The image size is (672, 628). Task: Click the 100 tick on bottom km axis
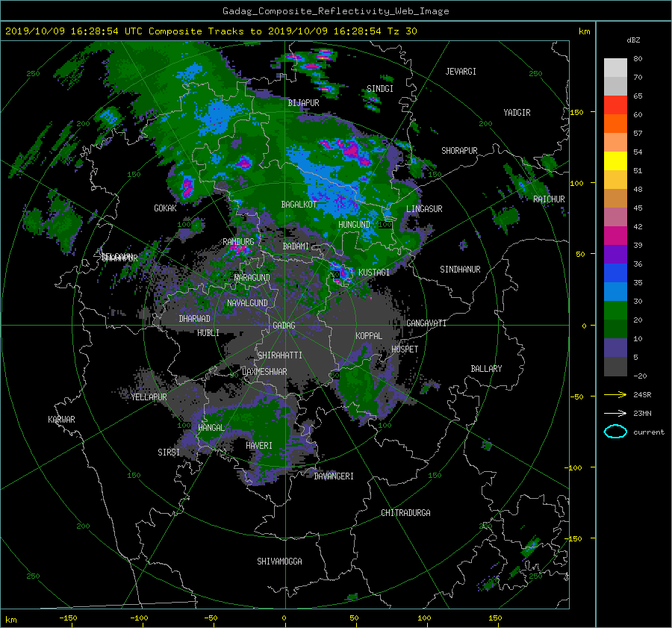[x=424, y=618]
